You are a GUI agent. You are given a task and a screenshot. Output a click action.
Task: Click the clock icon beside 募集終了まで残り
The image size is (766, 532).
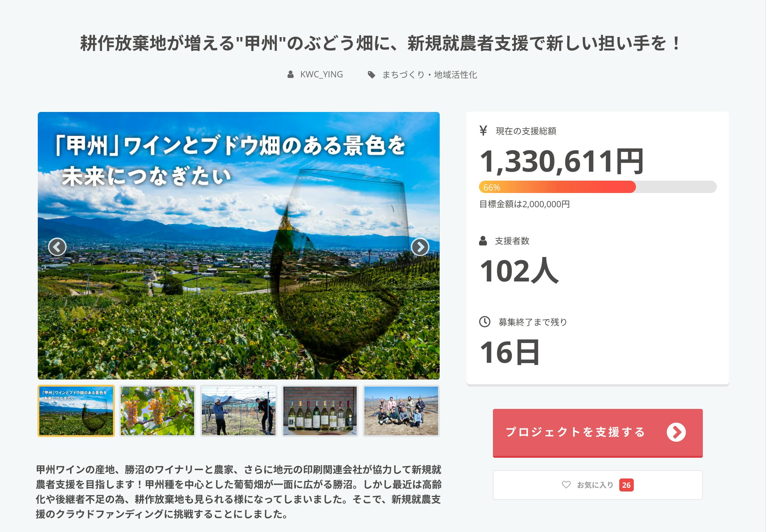[x=485, y=322]
